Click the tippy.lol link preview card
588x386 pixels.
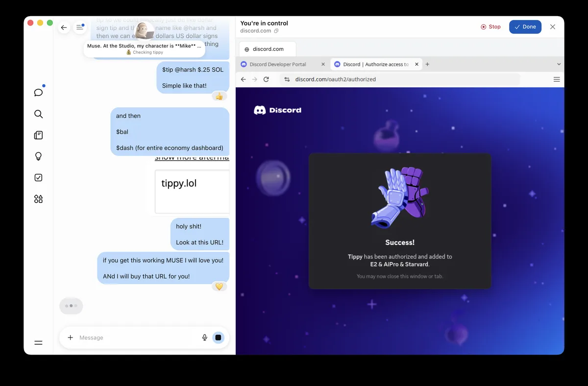[192, 192]
